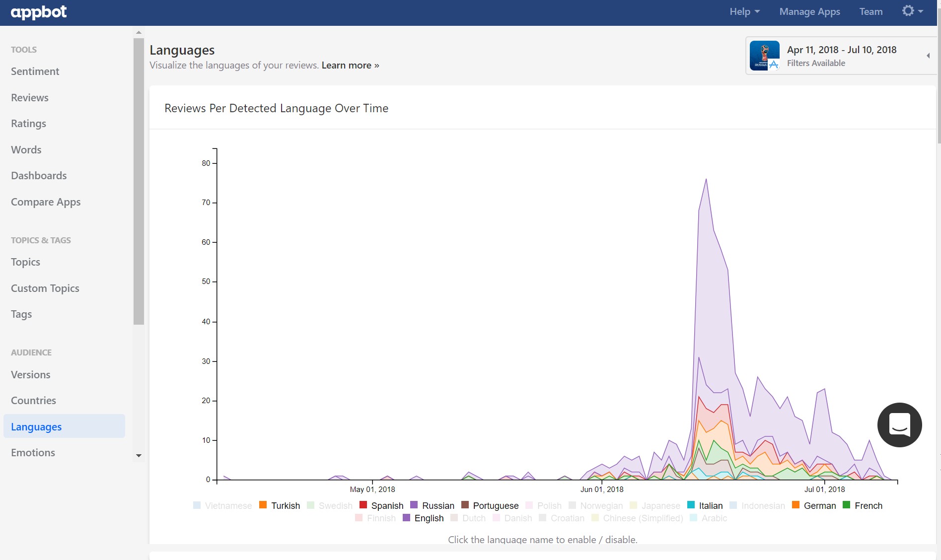Viewport: 941px width, 560px height.
Task: Select Languages in sidebar
Action: [64, 426]
